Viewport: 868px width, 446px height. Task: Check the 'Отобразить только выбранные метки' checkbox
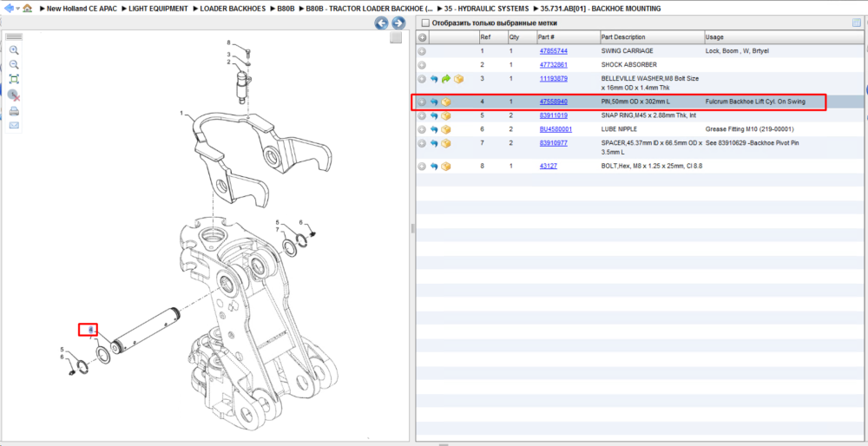pyautogui.click(x=425, y=23)
